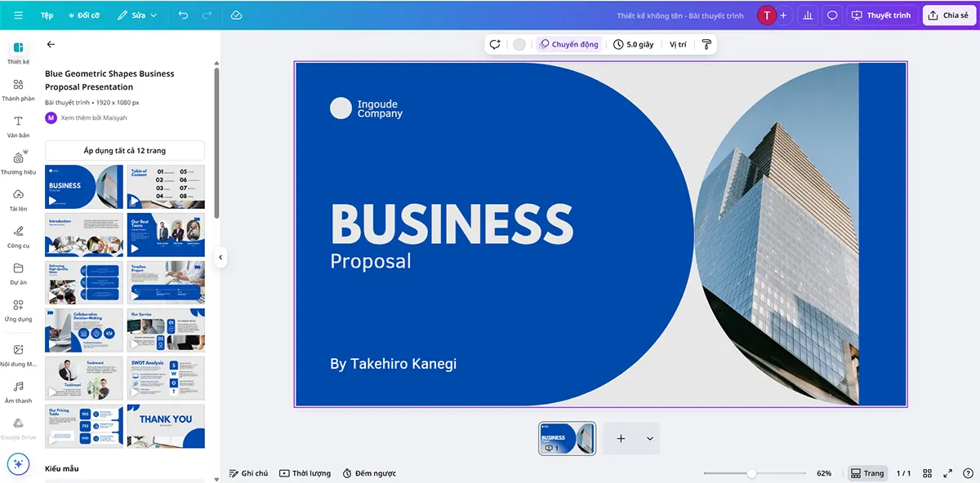Add collaborator with plus icon
980x483 pixels.
(x=783, y=16)
